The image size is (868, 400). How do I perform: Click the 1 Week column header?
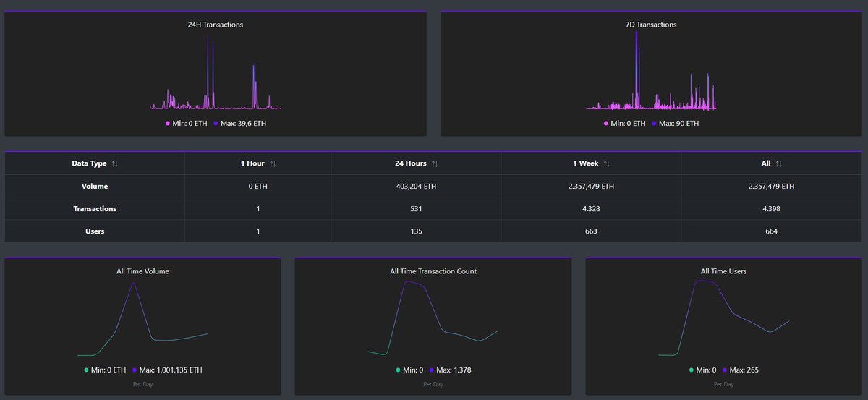point(591,163)
